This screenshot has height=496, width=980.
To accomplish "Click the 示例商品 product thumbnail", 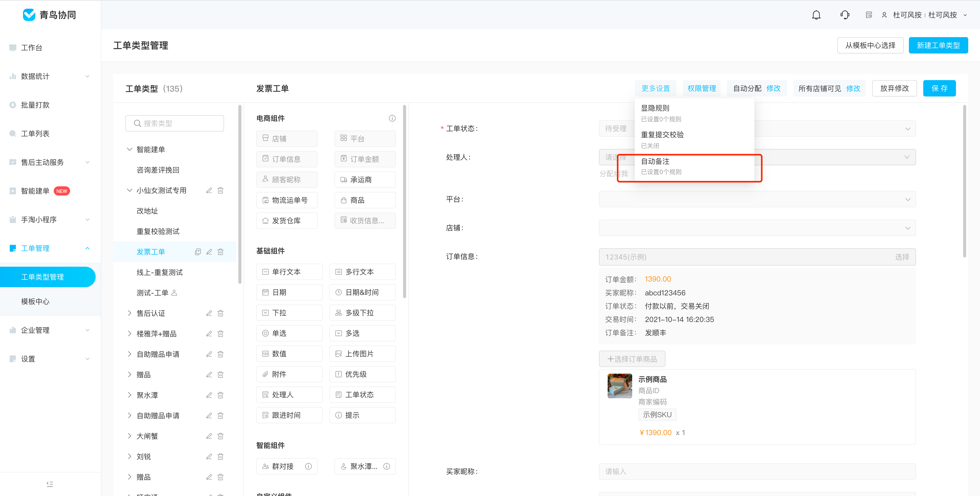I will tap(620, 386).
